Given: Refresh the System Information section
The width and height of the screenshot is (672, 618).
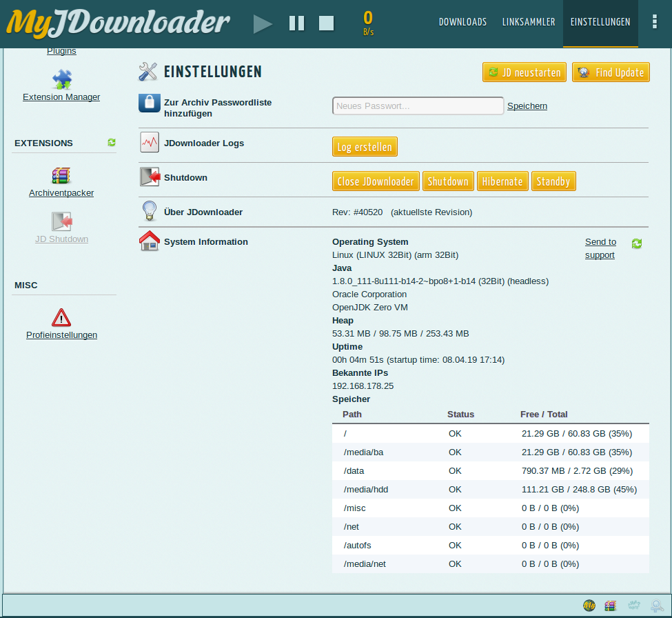Looking at the screenshot, I should click(x=637, y=243).
